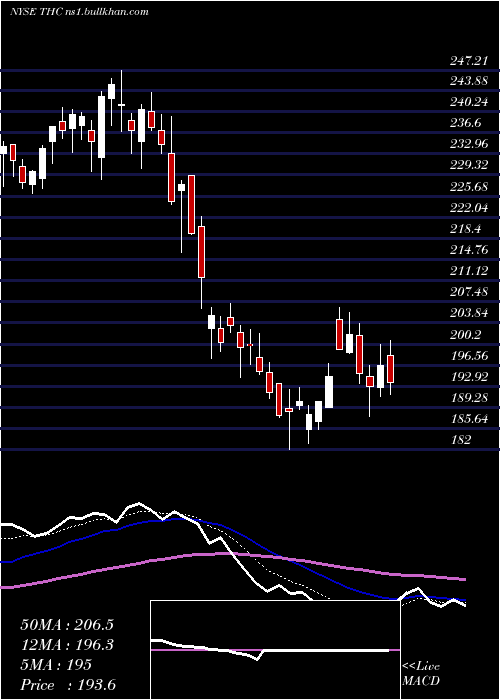Click the 225.68 price axis label

pos(469,187)
